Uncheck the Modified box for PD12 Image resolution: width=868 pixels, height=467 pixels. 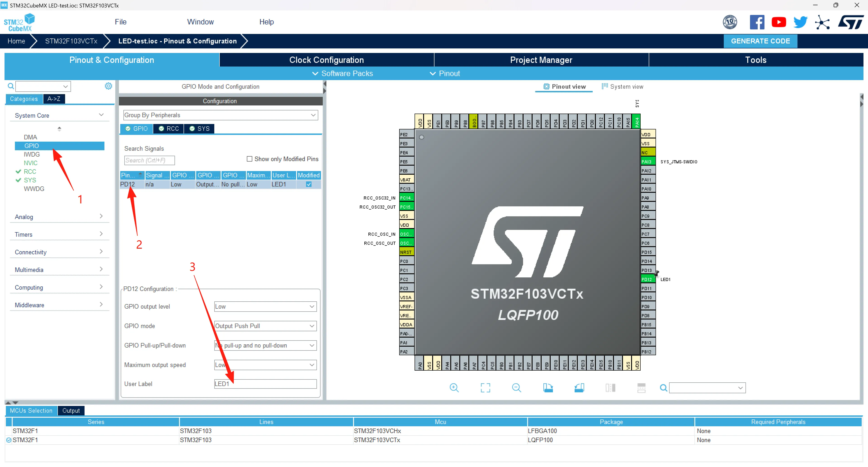tap(308, 184)
